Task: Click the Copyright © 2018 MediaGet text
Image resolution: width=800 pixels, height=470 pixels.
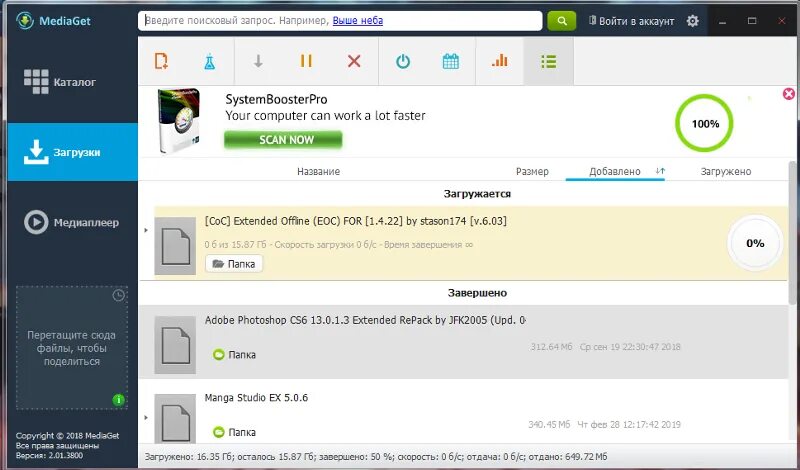Action: 67,436
